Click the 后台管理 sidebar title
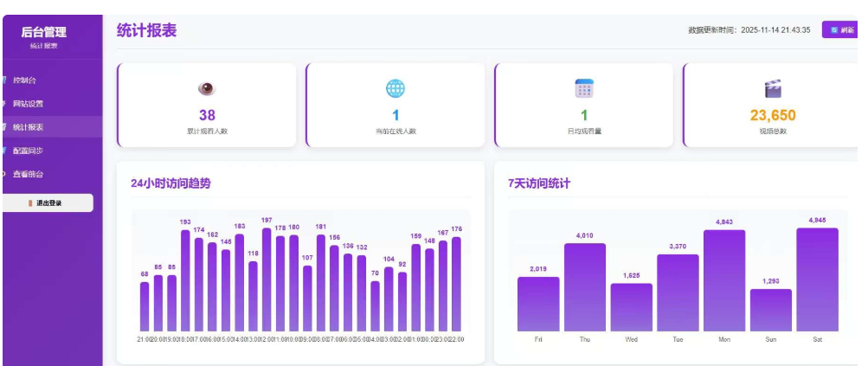The height and width of the screenshot is (366, 868). click(x=44, y=32)
